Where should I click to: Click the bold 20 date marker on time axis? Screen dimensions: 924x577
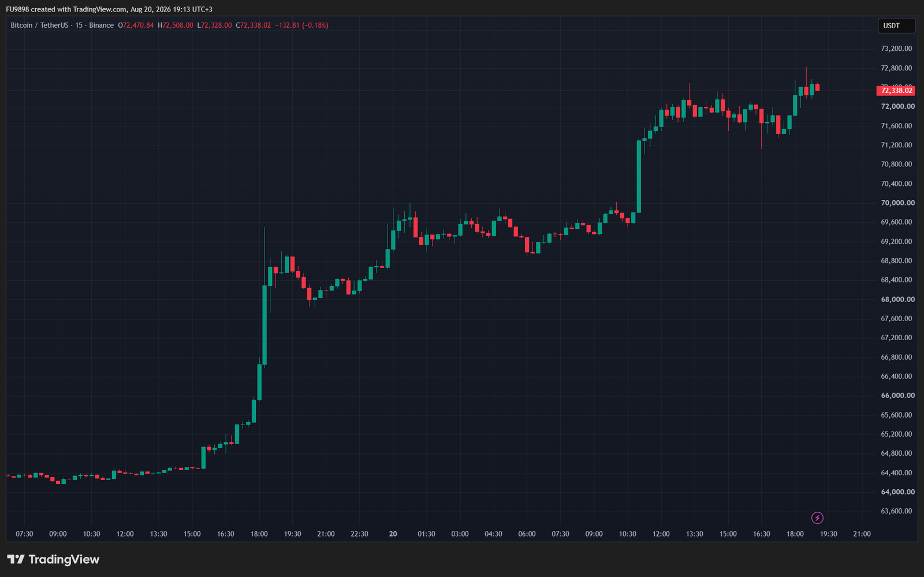(x=393, y=534)
